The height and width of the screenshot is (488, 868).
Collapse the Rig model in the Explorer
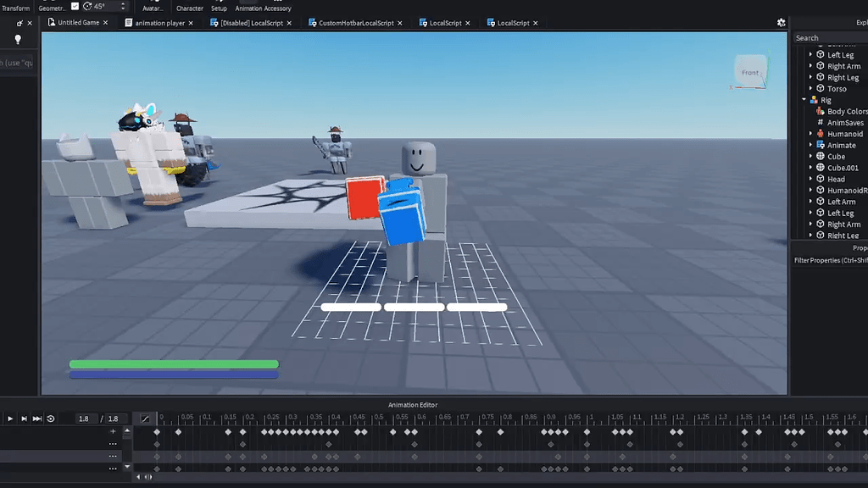(x=802, y=100)
